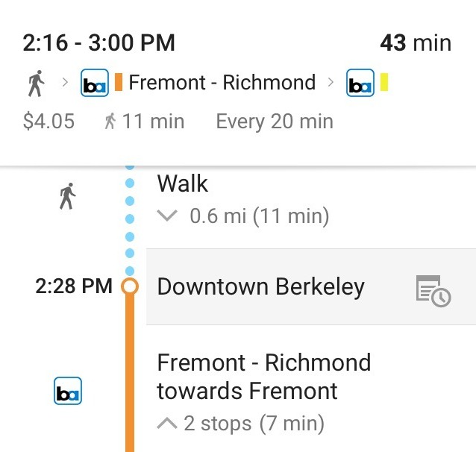Select the Downtown Berkeley station row
This screenshot has height=452, width=476.
tap(261, 287)
